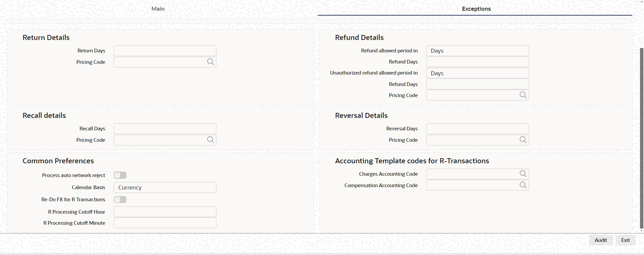Click the Unauthorized refund allowed period in label

click(374, 73)
